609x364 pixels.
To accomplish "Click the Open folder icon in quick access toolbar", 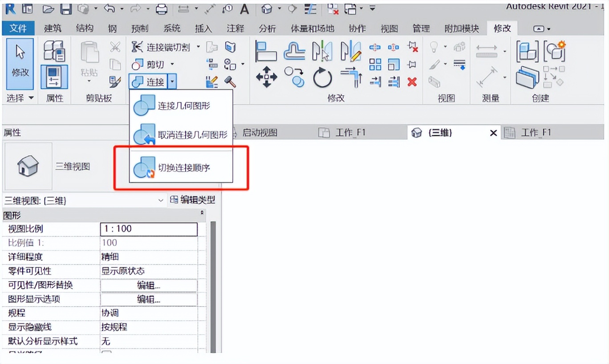I will (48, 8).
